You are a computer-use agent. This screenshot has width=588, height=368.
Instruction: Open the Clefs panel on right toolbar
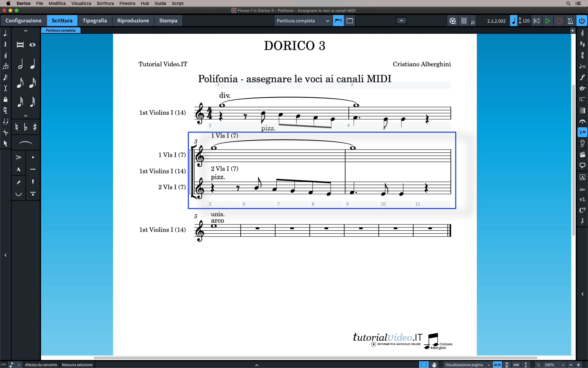coord(582,33)
